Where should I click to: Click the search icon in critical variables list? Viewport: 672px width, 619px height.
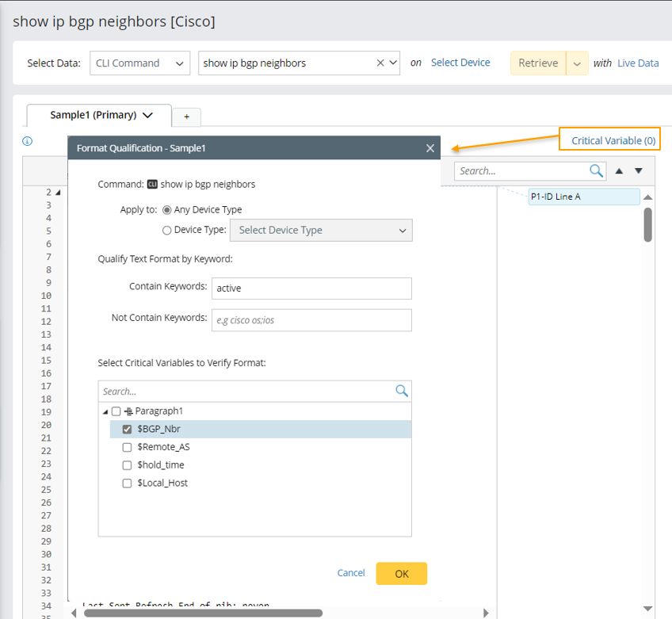click(401, 391)
